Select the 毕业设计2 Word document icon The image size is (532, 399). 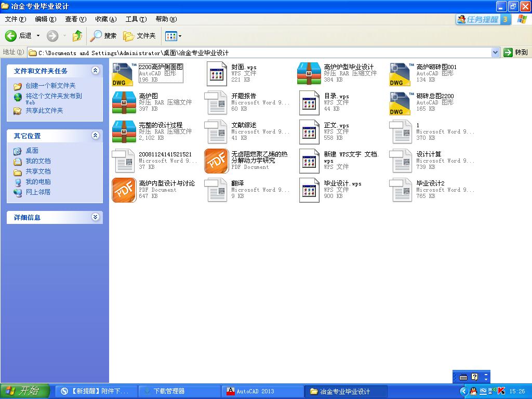tap(401, 190)
